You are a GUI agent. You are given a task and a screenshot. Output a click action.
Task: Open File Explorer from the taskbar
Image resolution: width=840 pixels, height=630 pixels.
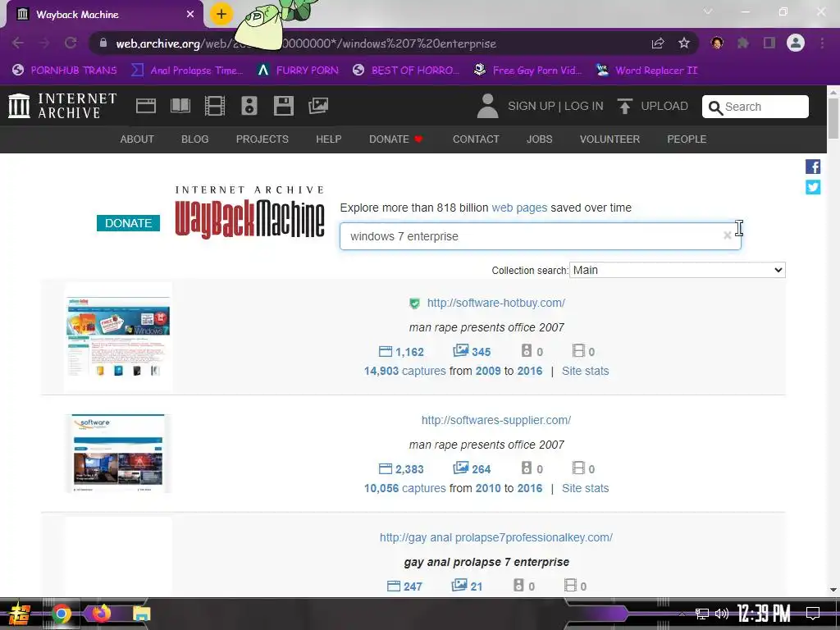click(x=141, y=614)
